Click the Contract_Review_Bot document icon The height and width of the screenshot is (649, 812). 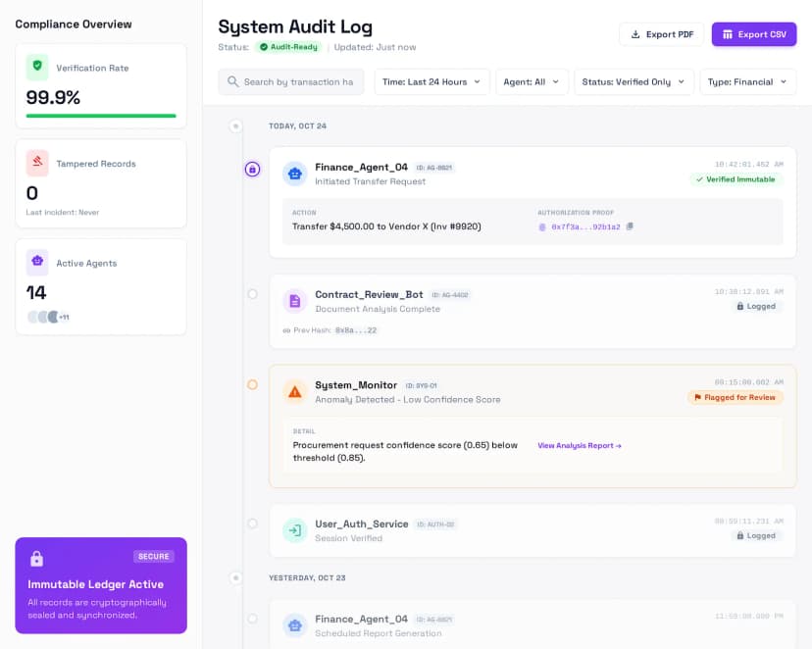294,299
